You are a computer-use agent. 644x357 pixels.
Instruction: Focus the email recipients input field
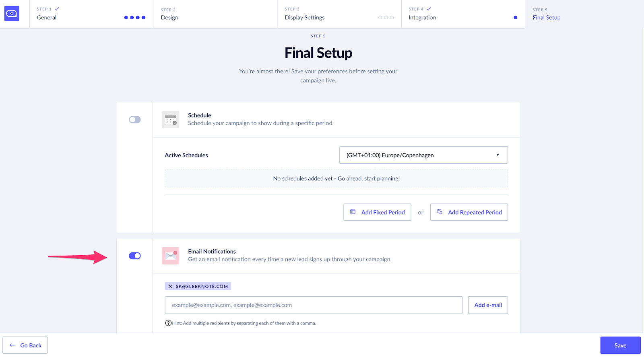click(x=313, y=305)
